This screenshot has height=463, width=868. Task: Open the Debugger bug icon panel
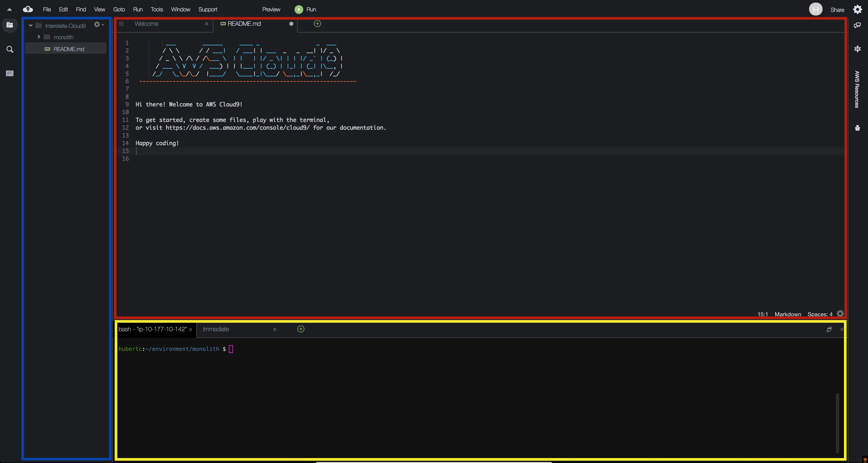tap(857, 128)
